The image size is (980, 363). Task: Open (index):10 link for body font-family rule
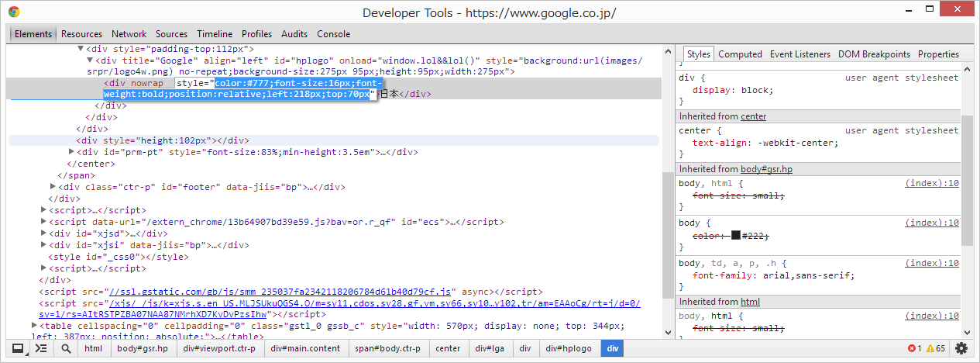(x=932, y=263)
